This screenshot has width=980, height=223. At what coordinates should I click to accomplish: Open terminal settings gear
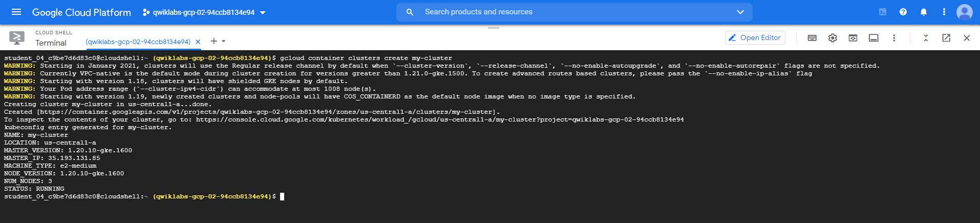tap(833, 38)
